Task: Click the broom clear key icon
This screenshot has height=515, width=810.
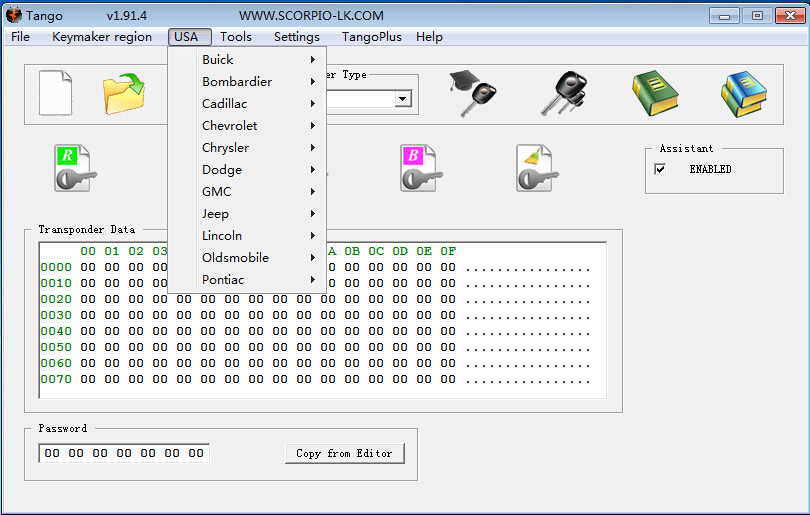Action: (x=535, y=168)
